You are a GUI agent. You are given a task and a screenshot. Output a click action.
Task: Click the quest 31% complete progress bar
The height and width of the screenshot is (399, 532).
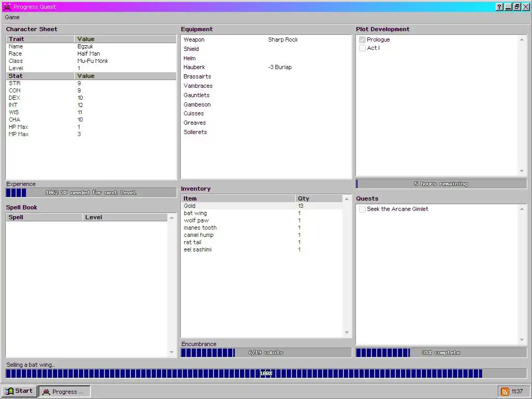point(441,353)
